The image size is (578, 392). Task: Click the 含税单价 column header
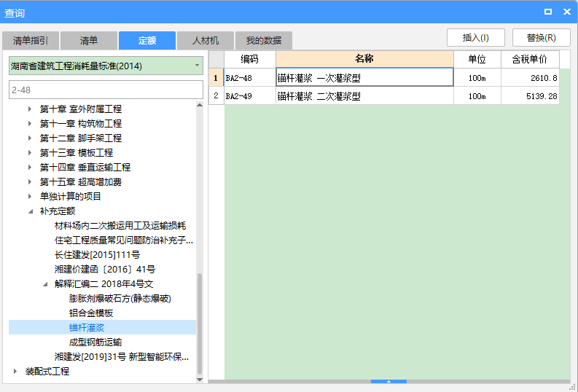[530, 59]
